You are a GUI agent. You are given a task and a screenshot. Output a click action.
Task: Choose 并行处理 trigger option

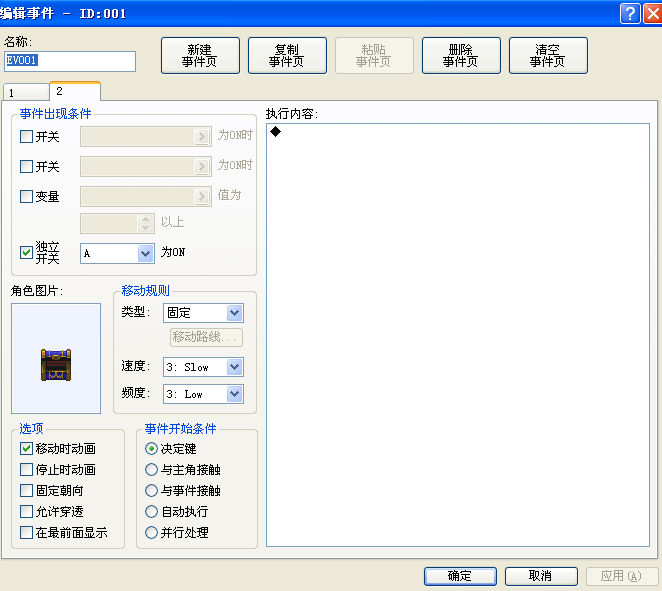[x=151, y=532]
